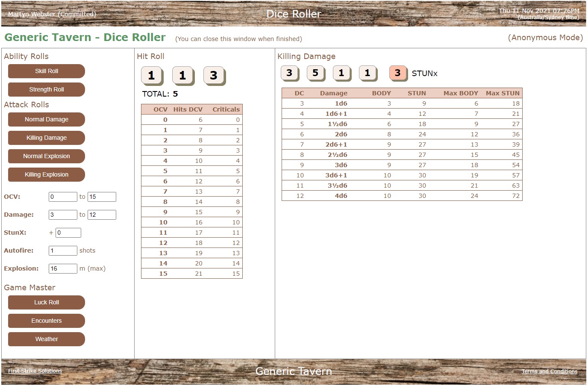This screenshot has height=386, width=588.
Task: Click the Skill Roll button
Action: click(47, 71)
